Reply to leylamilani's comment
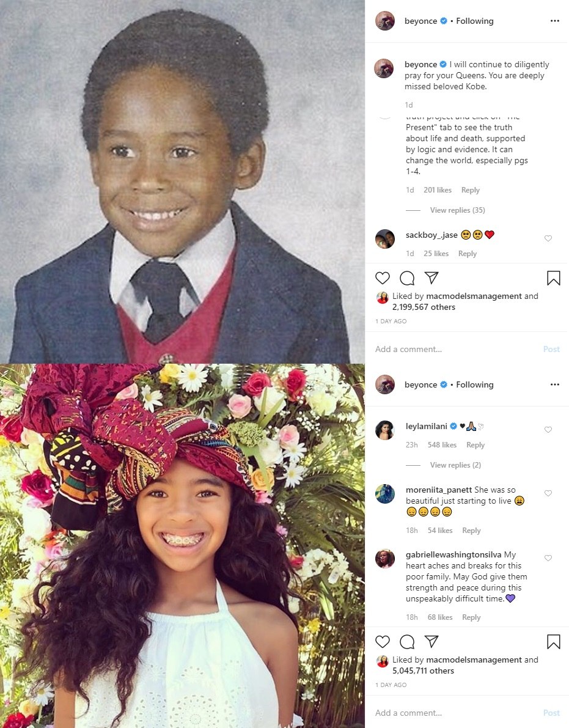 coord(475,445)
